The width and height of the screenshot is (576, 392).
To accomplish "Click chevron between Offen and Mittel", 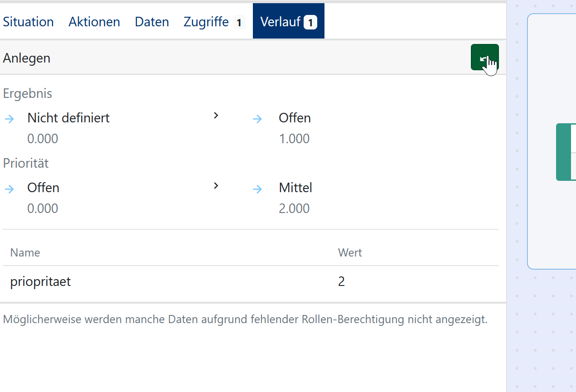I will [216, 186].
